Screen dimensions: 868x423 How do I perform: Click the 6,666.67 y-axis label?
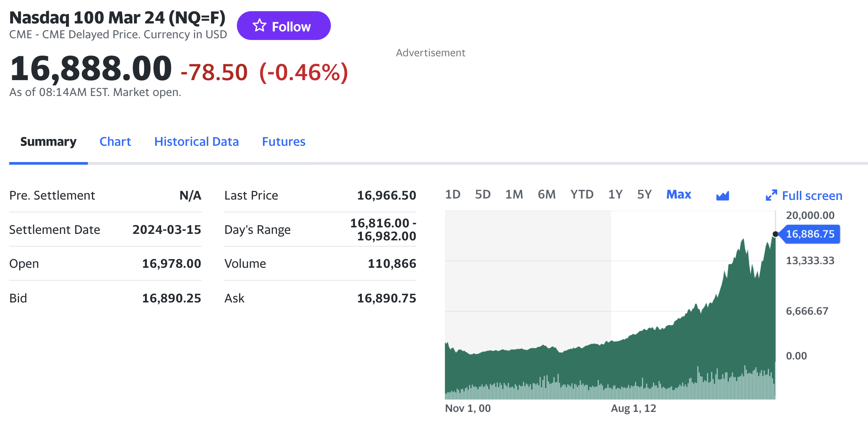coord(807,311)
